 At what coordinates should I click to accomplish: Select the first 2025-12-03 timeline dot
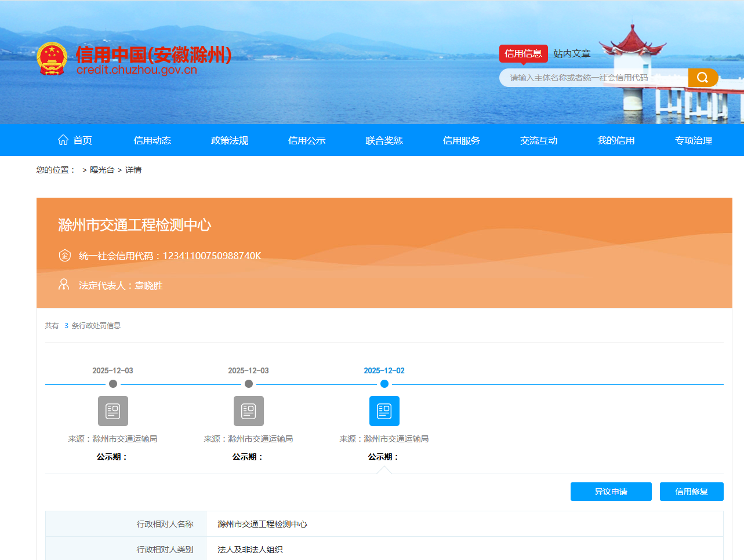tap(113, 384)
